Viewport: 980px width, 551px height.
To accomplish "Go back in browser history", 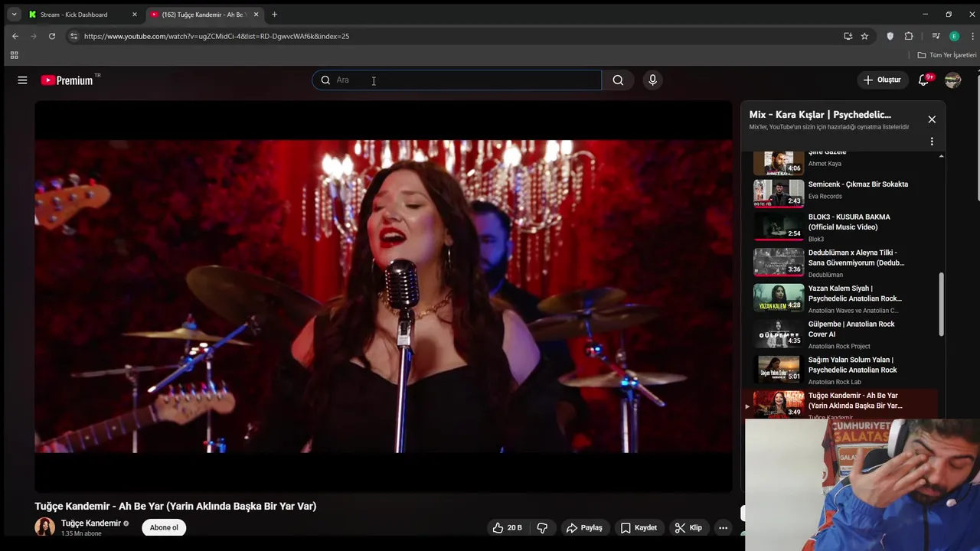I will click(x=15, y=36).
